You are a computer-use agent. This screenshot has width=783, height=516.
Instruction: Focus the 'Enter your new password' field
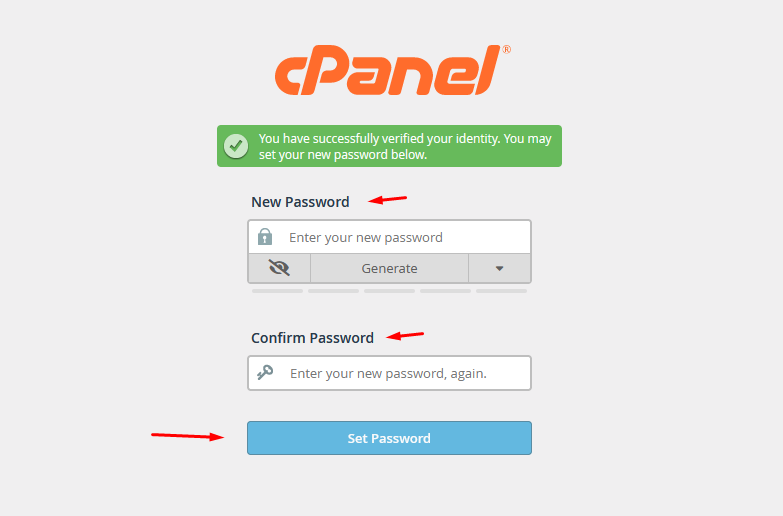pyautogui.click(x=390, y=237)
